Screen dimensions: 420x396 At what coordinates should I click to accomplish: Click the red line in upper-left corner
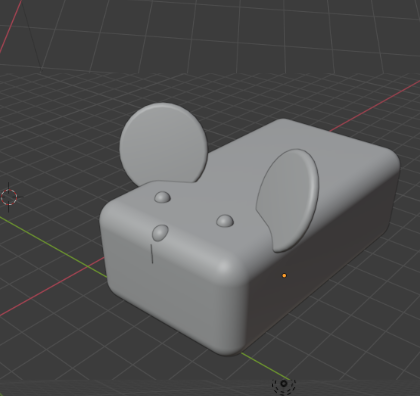pos(11,26)
